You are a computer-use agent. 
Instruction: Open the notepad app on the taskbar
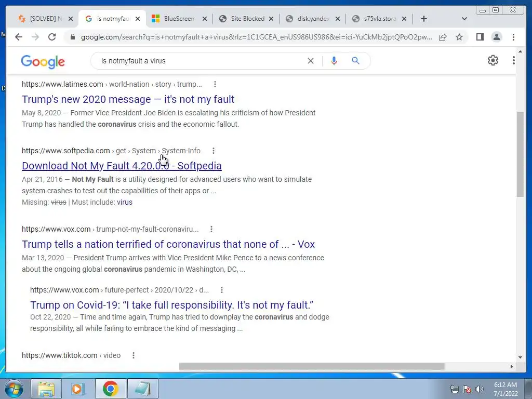point(143,389)
